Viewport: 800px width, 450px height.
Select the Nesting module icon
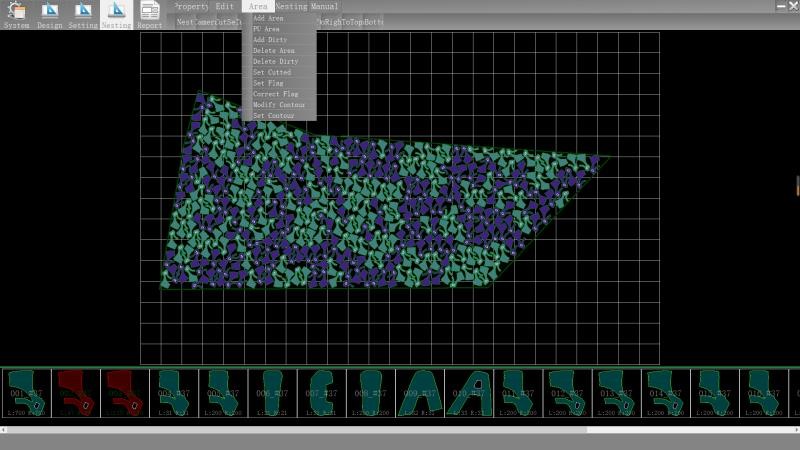[116, 15]
